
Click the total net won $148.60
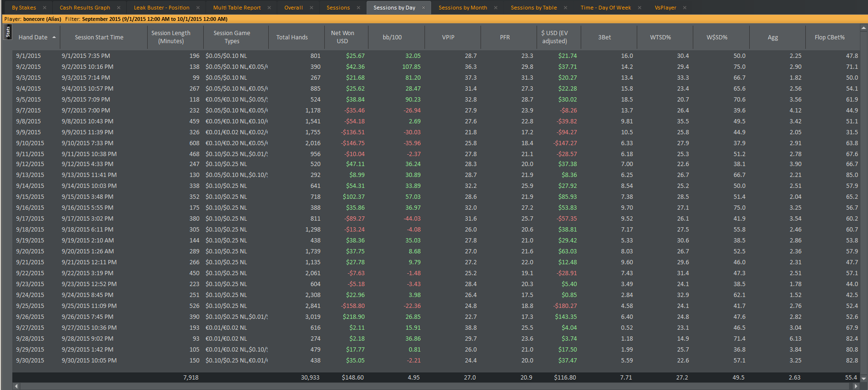point(353,378)
